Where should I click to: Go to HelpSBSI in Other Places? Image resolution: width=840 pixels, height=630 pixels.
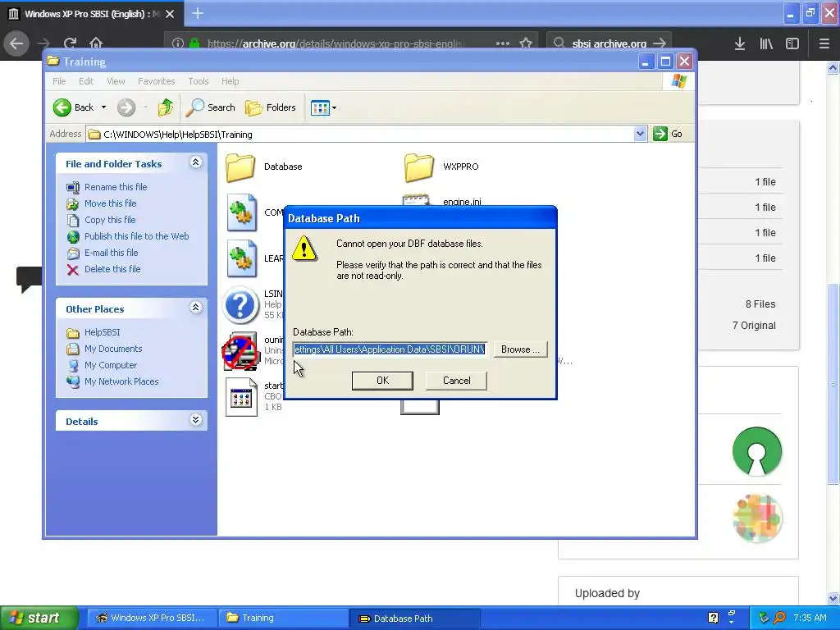click(x=102, y=332)
